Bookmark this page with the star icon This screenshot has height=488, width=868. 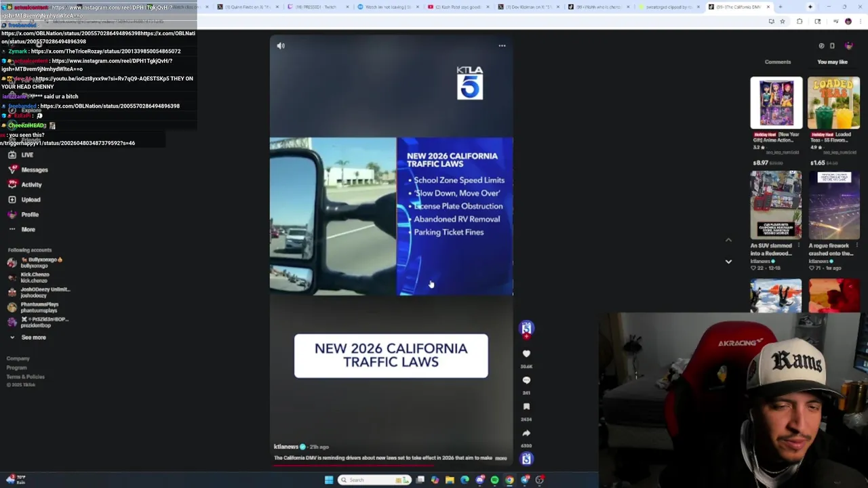(782, 22)
